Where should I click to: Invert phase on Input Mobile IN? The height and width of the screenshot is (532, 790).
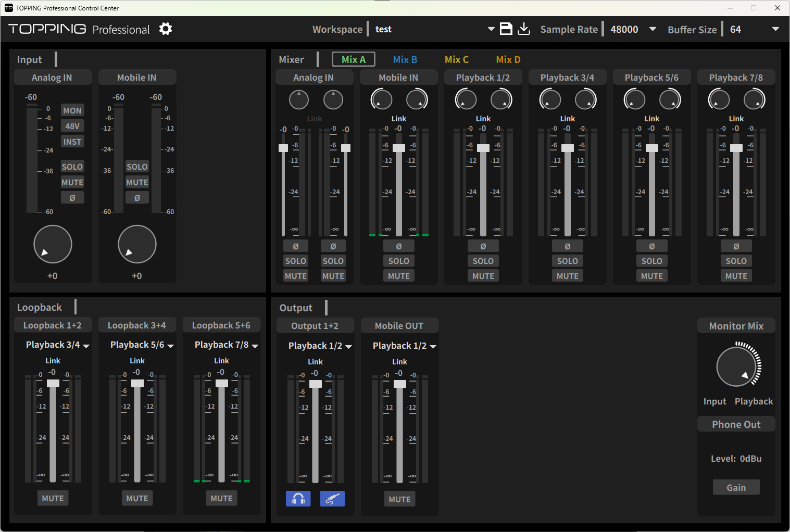pos(137,198)
